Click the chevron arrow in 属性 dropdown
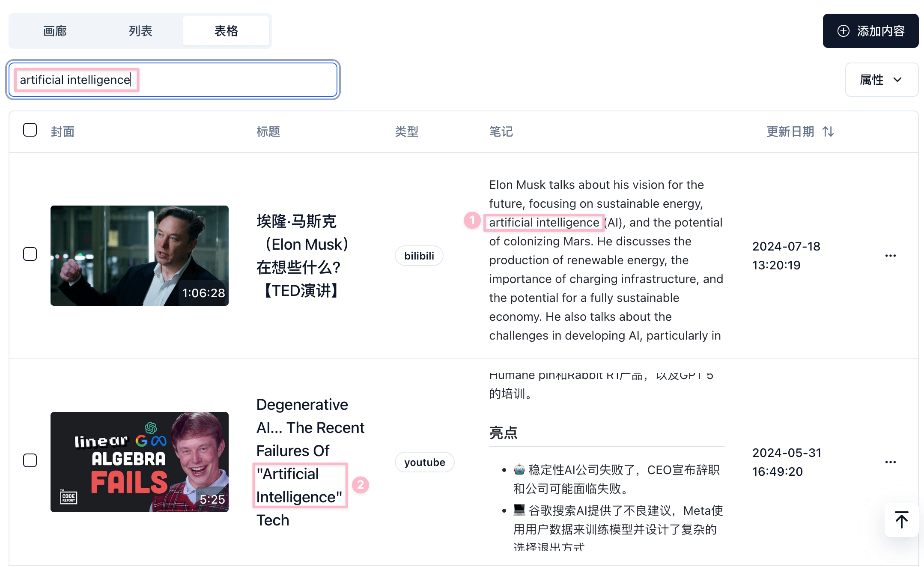The height and width of the screenshot is (567, 924). coord(897,80)
